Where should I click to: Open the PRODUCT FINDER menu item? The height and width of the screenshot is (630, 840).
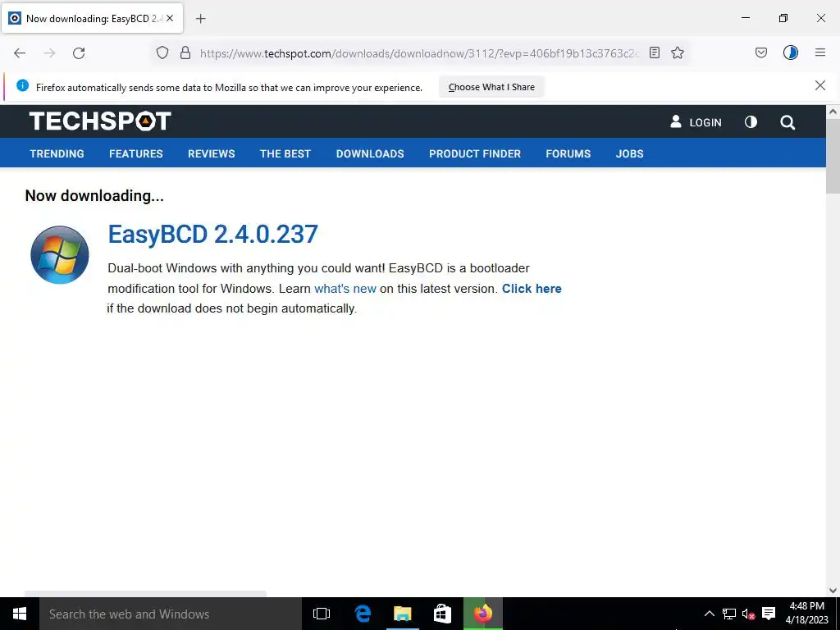pyautogui.click(x=475, y=153)
